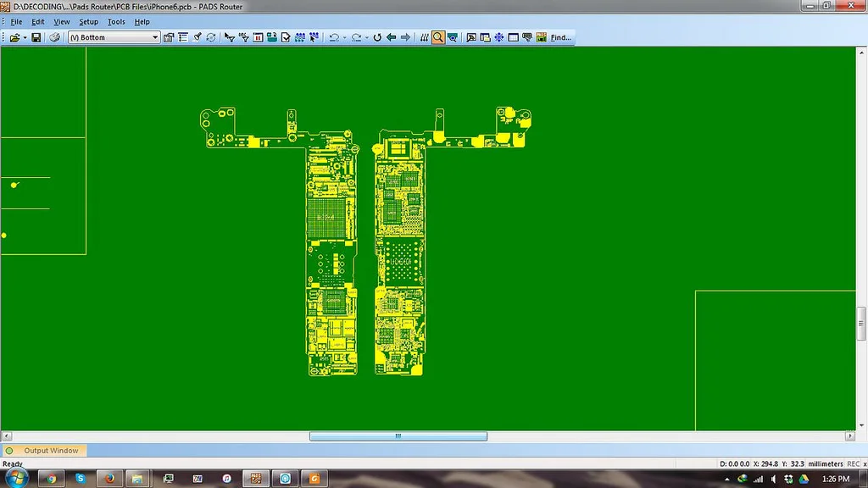Click the vertical scrollbar thumb

tap(861, 324)
